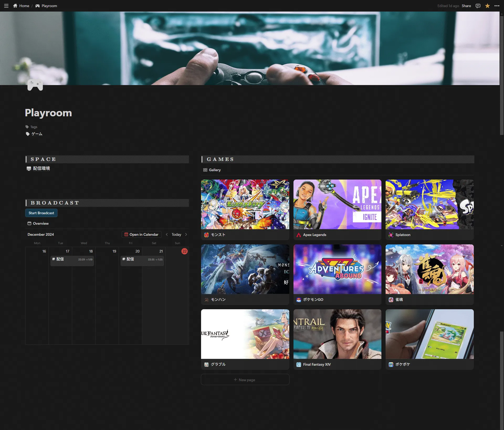Click the Edited 1d ago text
504x430 pixels.
click(x=448, y=6)
